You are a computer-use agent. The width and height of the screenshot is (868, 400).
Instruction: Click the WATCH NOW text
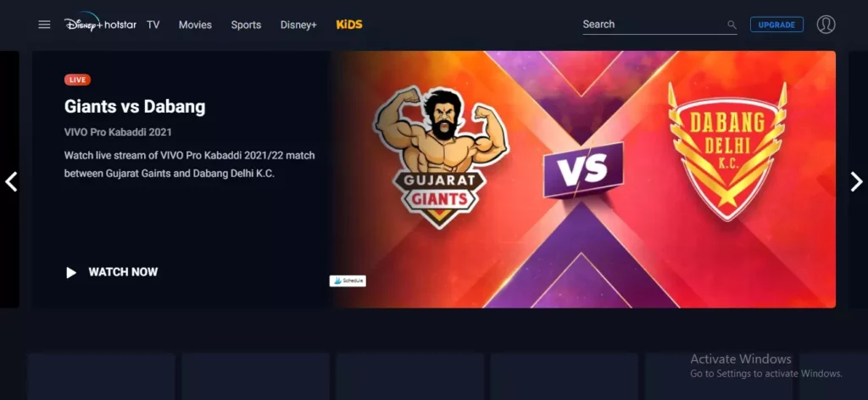(123, 272)
